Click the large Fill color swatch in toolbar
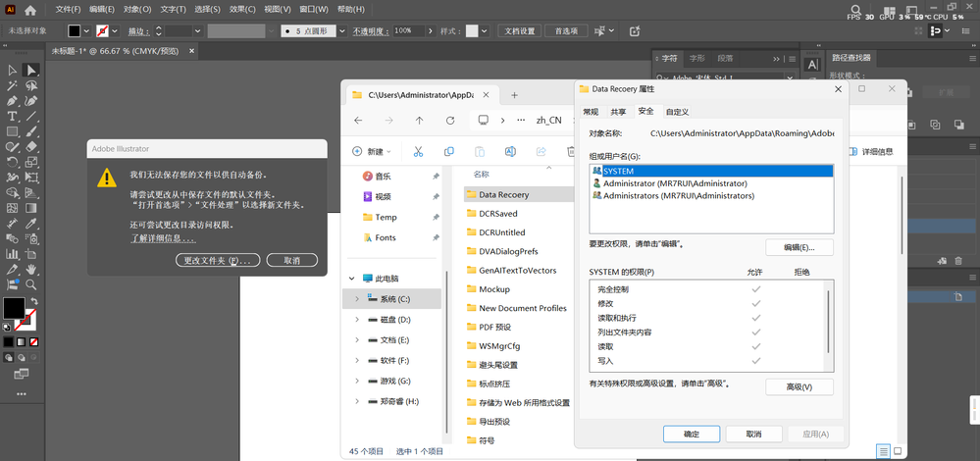 click(14, 308)
